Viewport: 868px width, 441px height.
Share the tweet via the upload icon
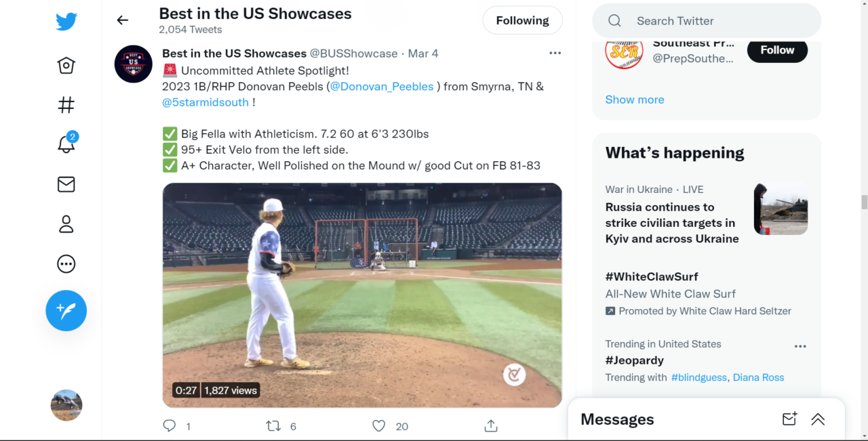click(490, 425)
